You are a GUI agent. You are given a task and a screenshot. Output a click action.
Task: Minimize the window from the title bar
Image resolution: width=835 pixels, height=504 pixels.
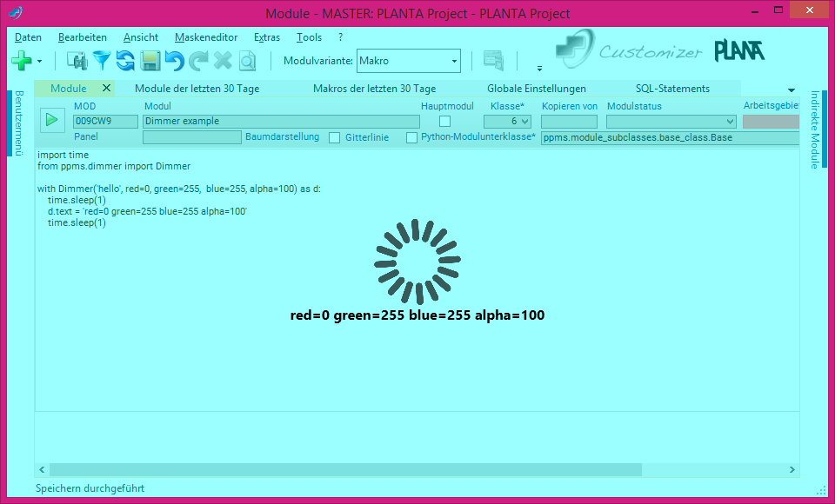click(755, 10)
